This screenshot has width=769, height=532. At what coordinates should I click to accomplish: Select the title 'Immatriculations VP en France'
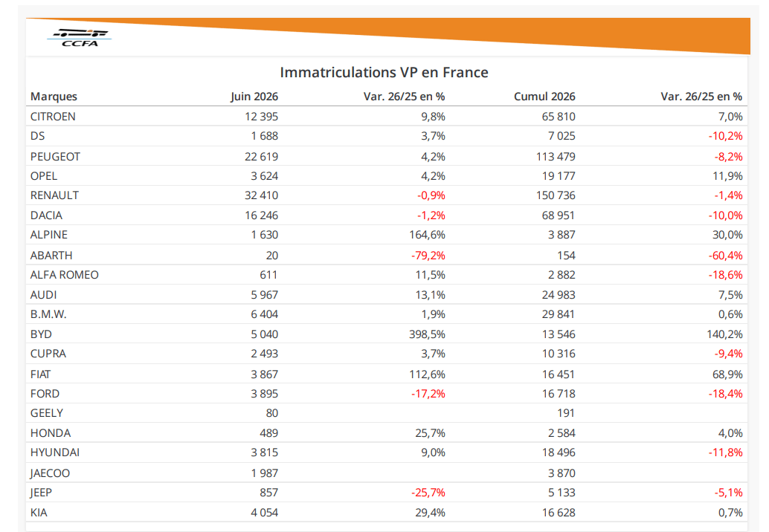(x=384, y=73)
